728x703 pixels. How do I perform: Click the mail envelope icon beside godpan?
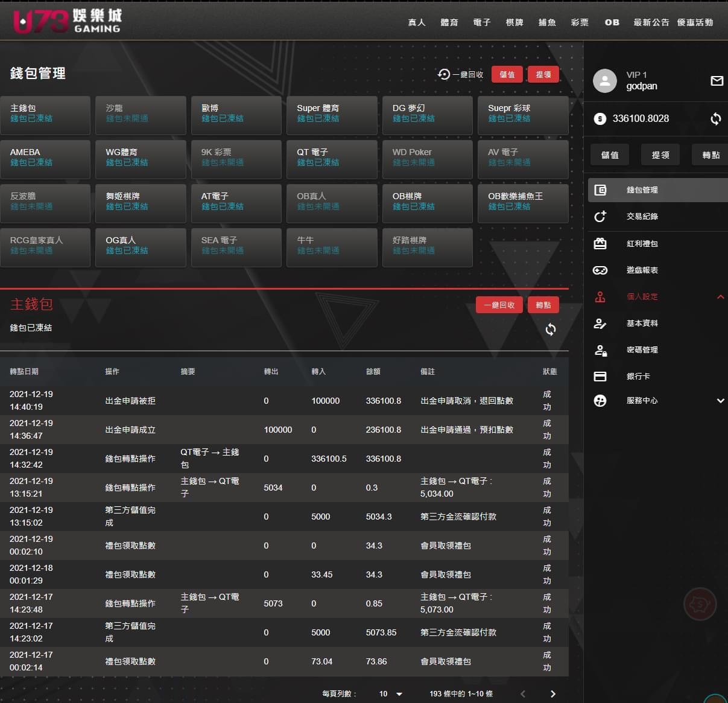pos(717,81)
